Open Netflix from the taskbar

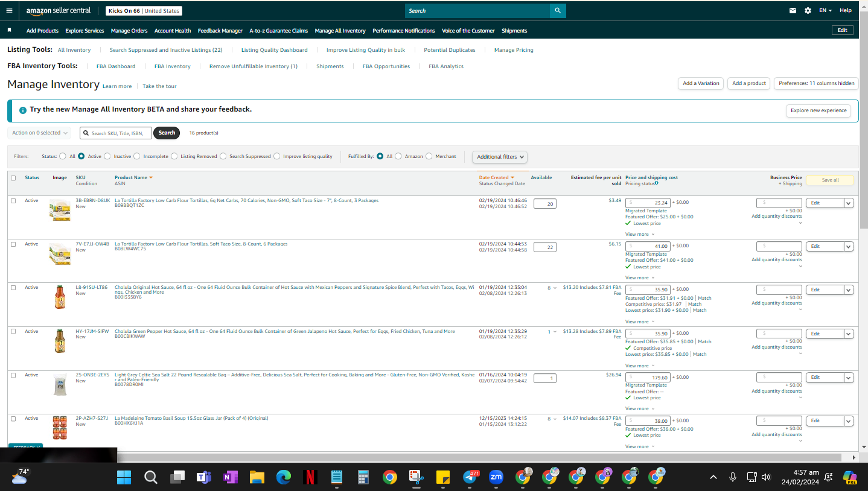pyautogui.click(x=310, y=477)
